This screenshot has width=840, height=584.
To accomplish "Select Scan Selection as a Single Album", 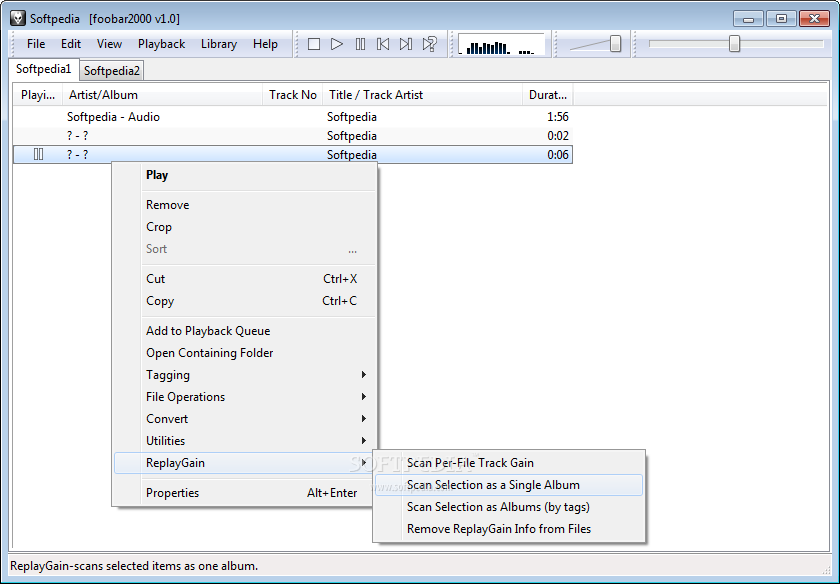I will coord(509,485).
